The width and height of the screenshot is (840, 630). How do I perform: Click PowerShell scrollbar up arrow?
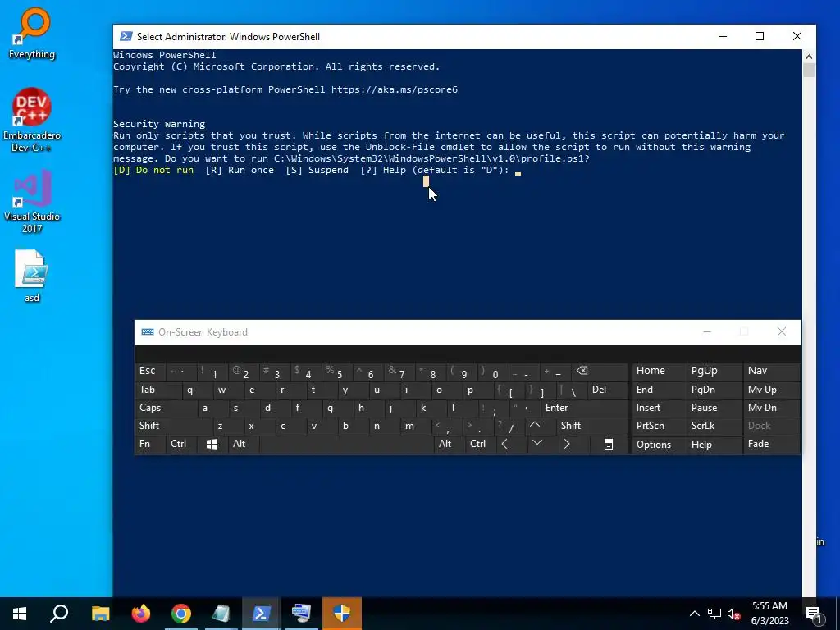(809, 57)
